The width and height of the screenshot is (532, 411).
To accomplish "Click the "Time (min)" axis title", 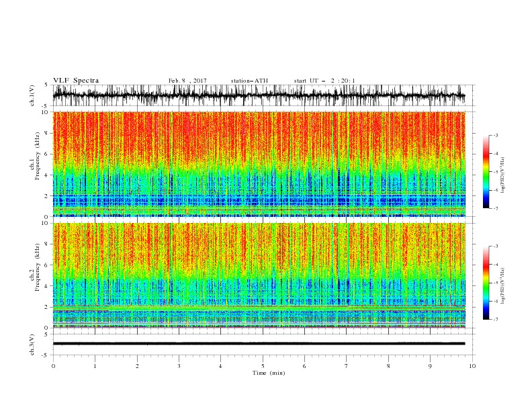I will tap(269, 373).
